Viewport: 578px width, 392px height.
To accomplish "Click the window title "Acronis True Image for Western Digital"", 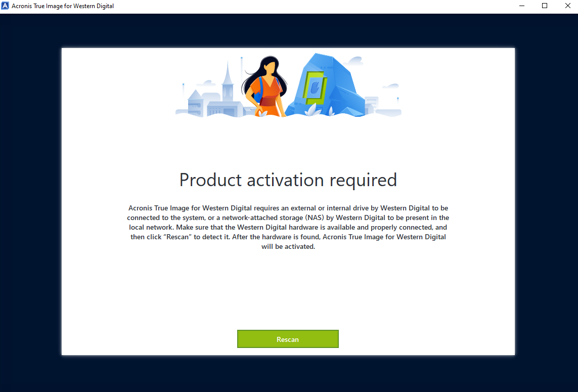I will point(63,6).
